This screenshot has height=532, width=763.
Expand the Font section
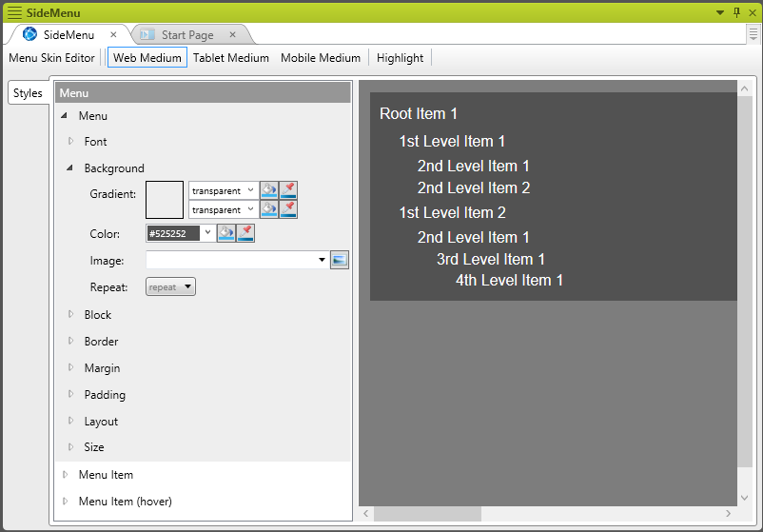70,141
